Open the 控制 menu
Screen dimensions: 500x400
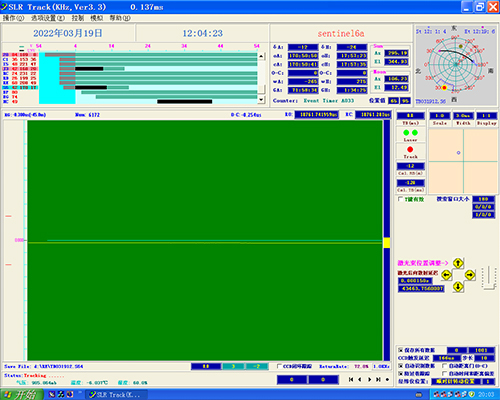pyautogui.click(x=78, y=18)
